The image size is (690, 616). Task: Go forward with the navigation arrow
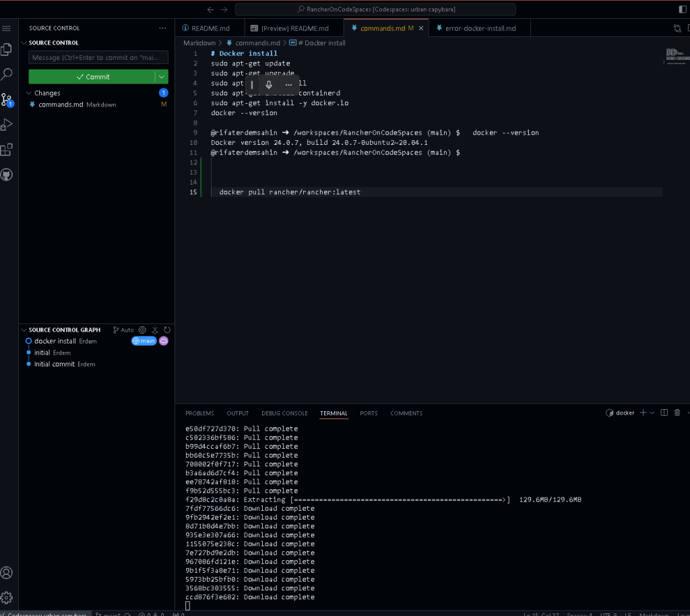pyautogui.click(x=224, y=9)
